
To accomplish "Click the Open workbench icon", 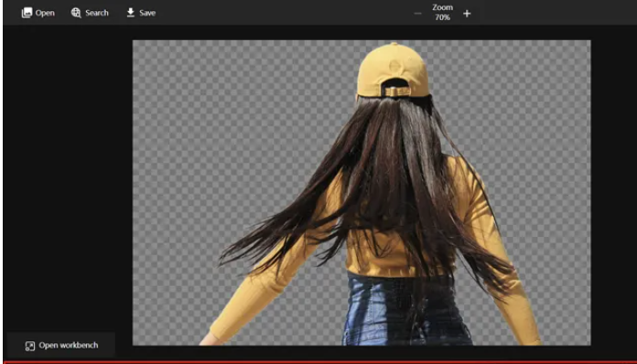I will [29, 346].
